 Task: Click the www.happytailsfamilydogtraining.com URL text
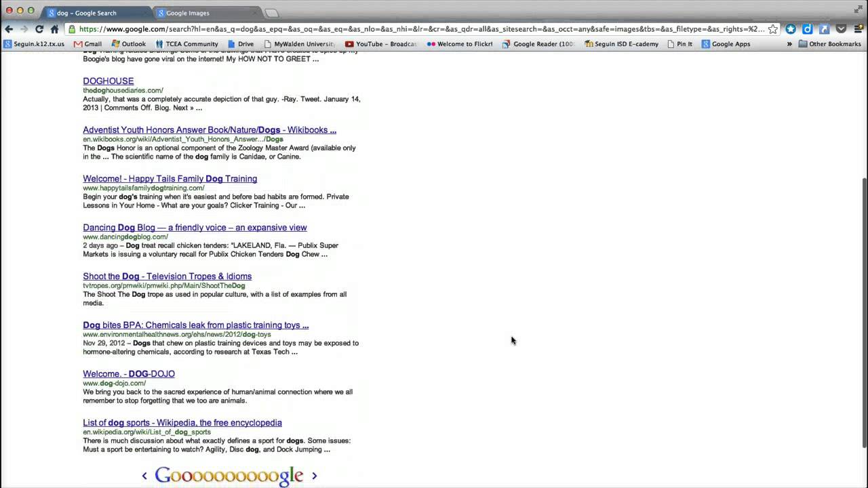pyautogui.click(x=143, y=188)
